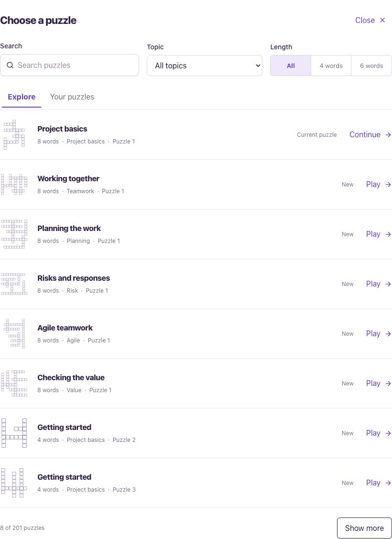The image size is (392, 539).
Task: Click the search magnifier icon
Action: coord(10,66)
